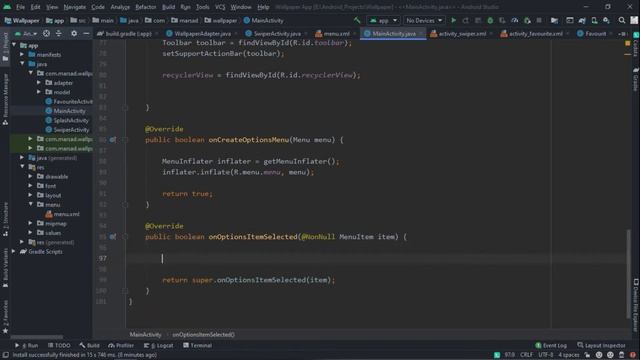Open Android view selector dropdown in Project panel
Viewport: 640px width, 360px height.
[26, 33]
